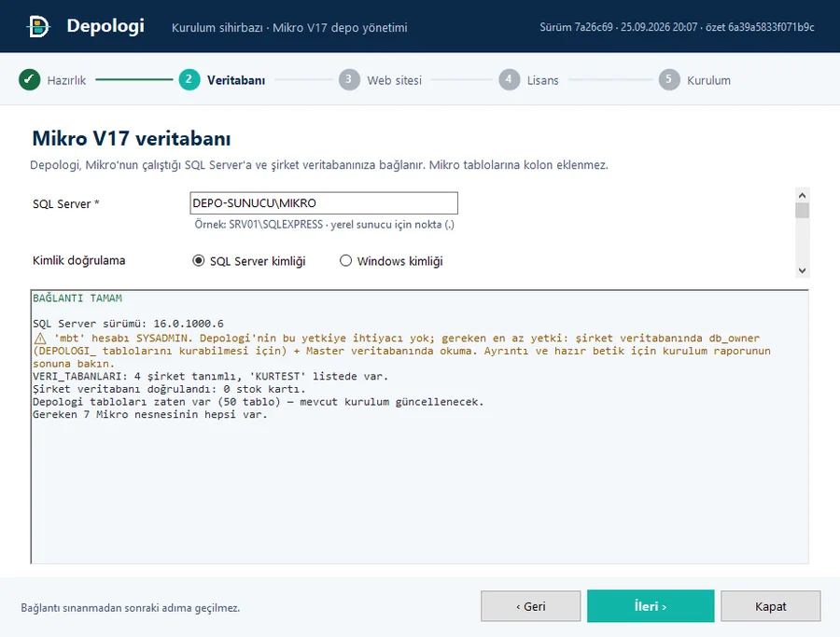Click the BAĞLANTI TAMAM status line
This screenshot has height=637, width=840.
pyautogui.click(x=77, y=298)
